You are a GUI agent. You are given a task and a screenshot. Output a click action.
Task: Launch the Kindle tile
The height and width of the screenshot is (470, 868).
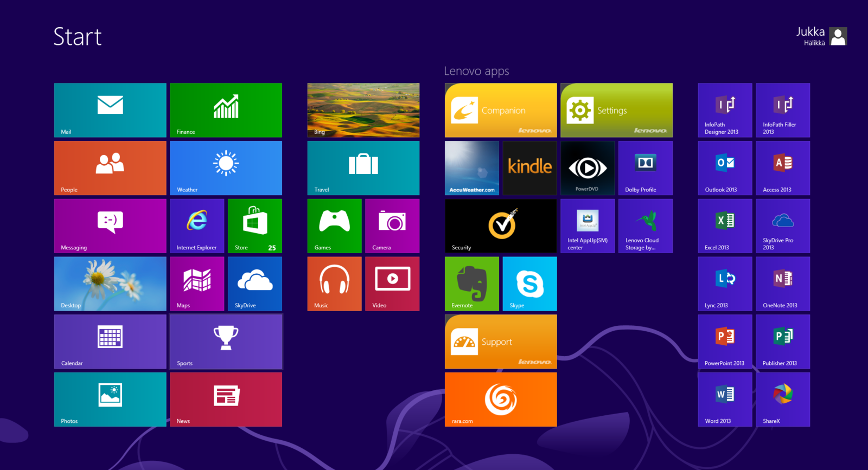tap(530, 168)
